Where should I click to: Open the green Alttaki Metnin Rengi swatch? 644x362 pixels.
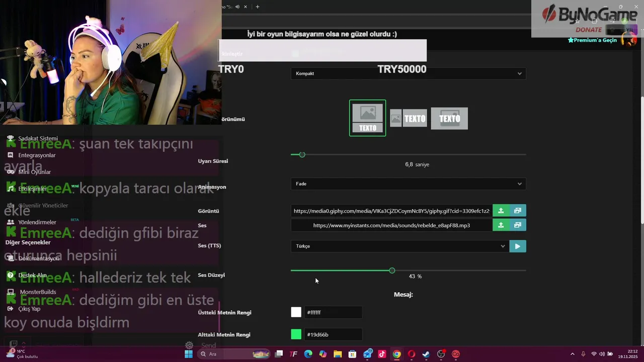click(x=296, y=334)
